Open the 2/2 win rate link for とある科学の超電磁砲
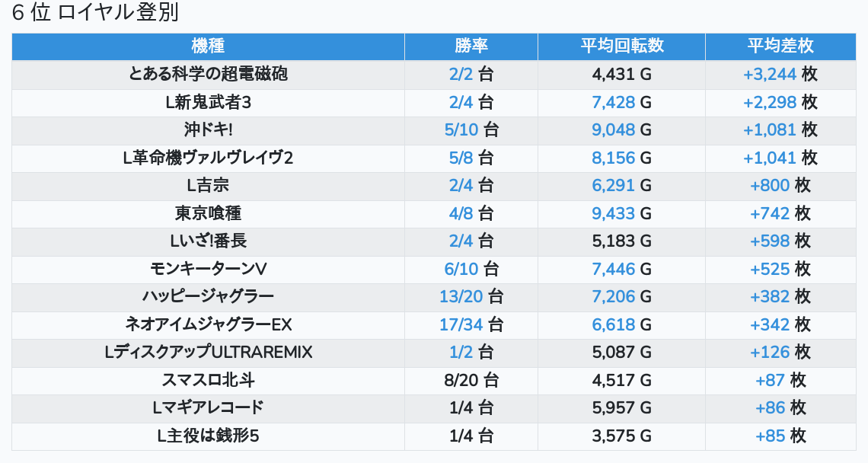The image size is (868, 463). (461, 74)
